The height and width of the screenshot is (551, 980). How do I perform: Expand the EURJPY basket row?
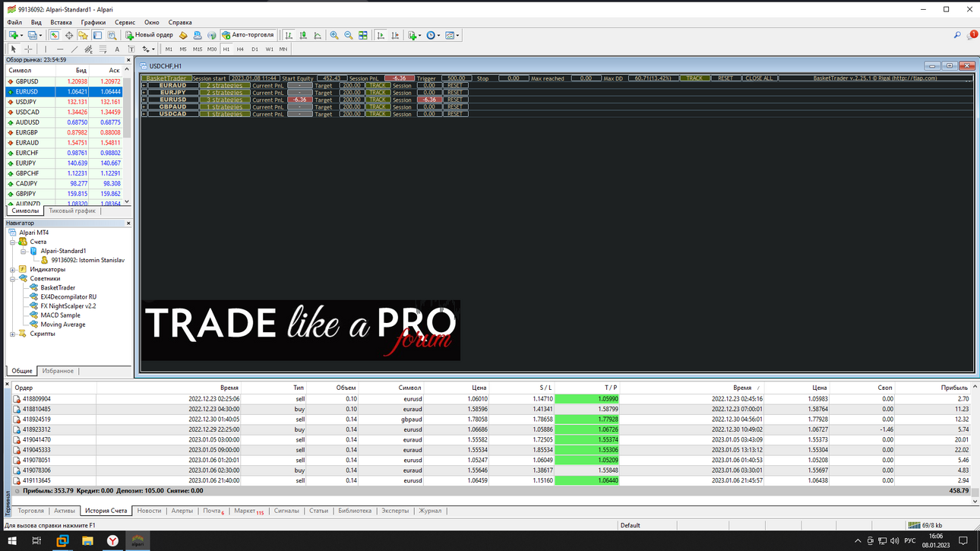pos(144,93)
